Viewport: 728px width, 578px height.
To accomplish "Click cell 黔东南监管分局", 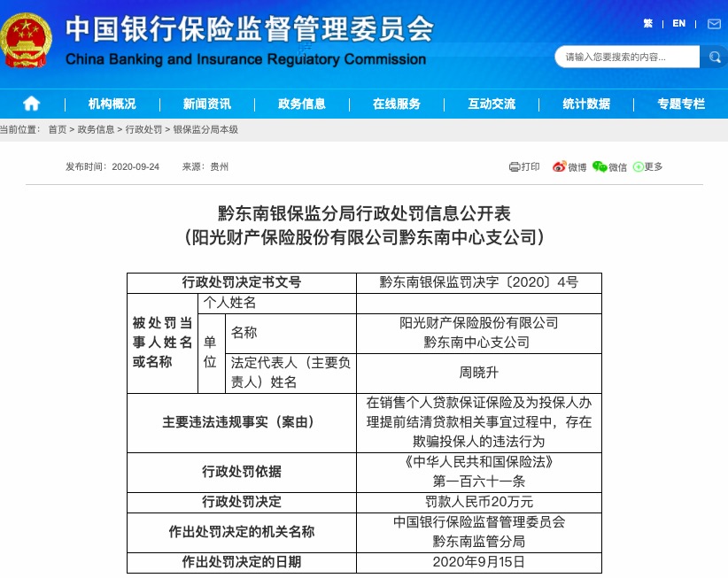I will pyautogui.click(x=478, y=542).
